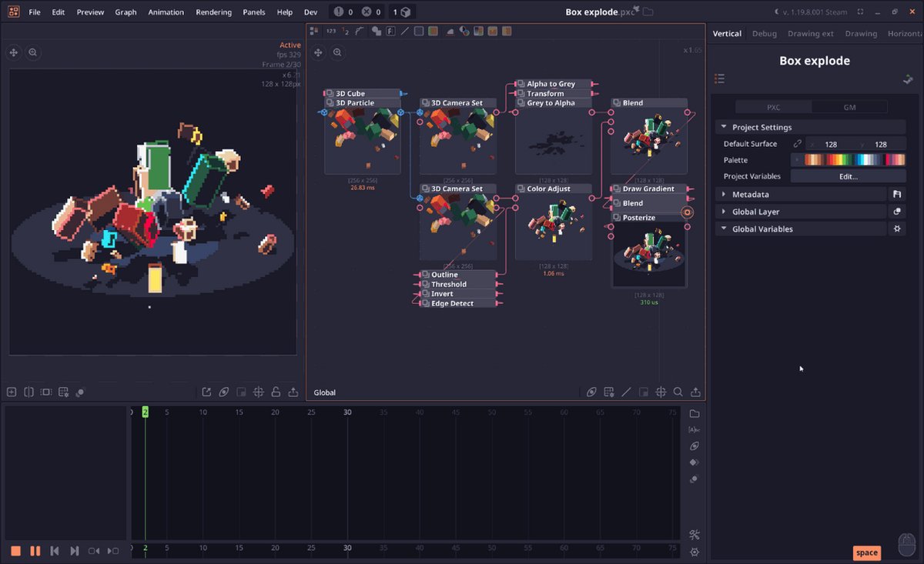
Task: Click the color wheel icon in graph toolbar
Action: pyautogui.click(x=464, y=32)
